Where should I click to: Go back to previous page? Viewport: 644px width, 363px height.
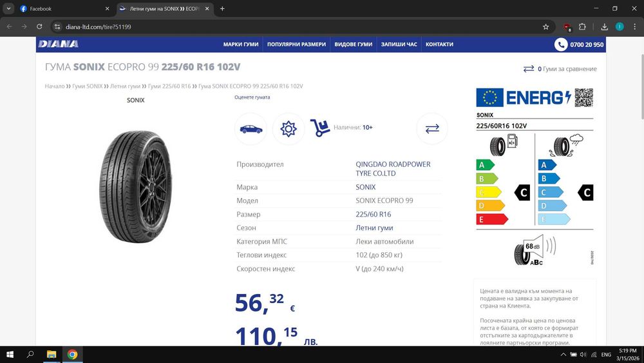coord(9,26)
